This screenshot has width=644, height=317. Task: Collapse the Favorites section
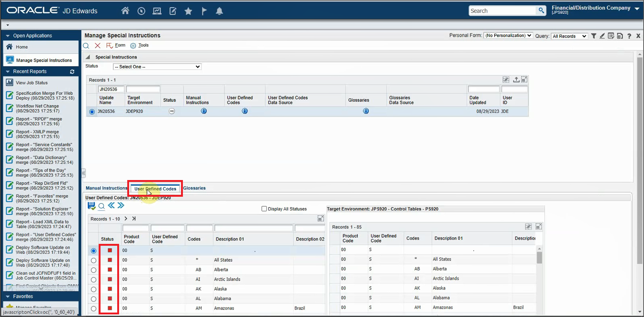pos(8,297)
